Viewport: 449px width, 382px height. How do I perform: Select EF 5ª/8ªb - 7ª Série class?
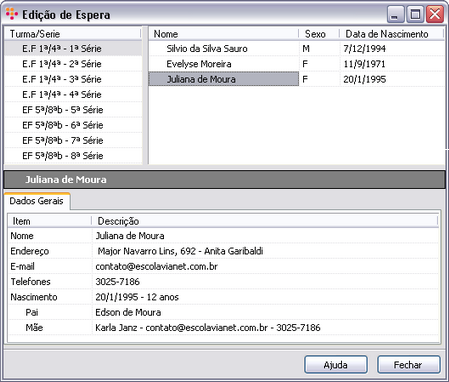coord(73,141)
